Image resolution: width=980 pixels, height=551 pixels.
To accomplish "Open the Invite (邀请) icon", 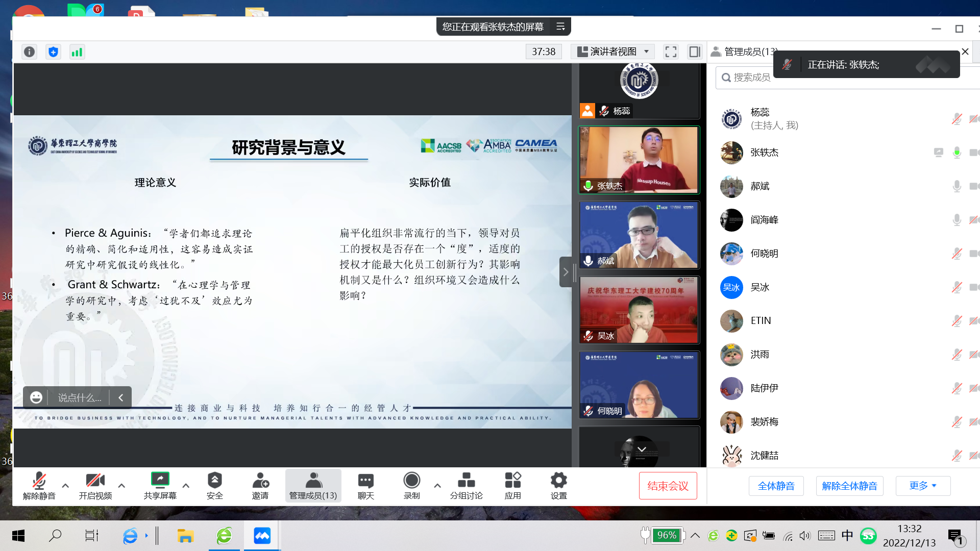I will pyautogui.click(x=260, y=485).
